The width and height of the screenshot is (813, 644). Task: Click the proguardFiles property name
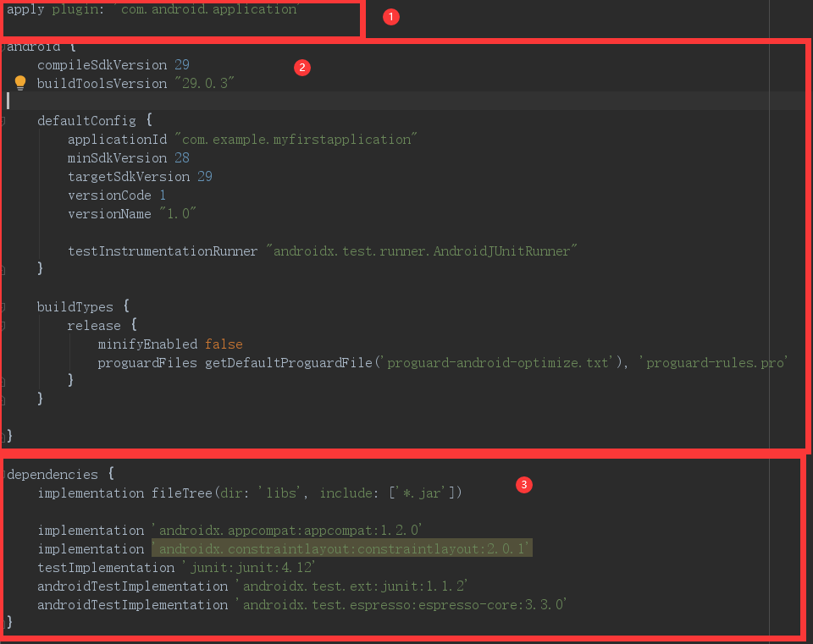click(x=147, y=363)
